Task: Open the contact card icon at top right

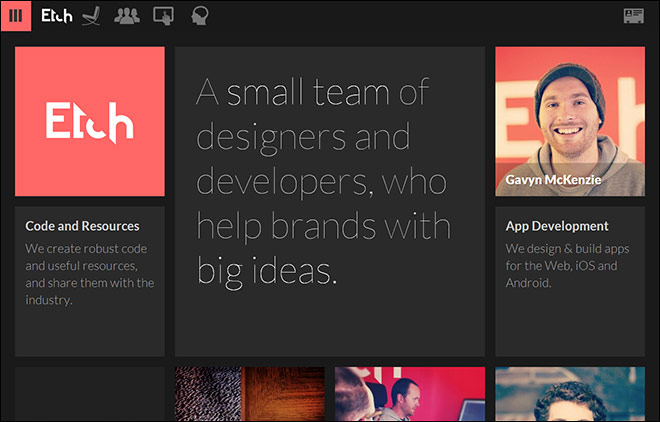Action: click(x=633, y=16)
